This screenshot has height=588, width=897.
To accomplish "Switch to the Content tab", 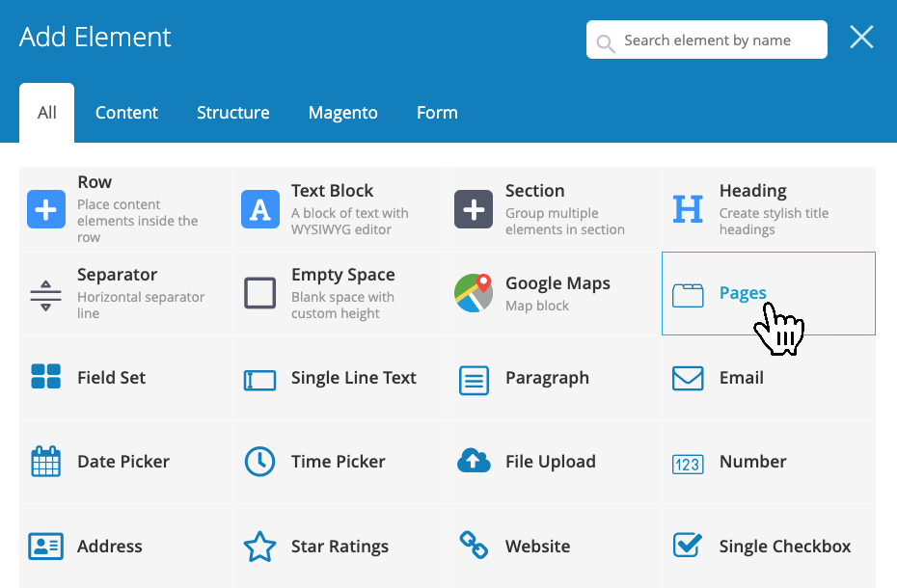I will coord(126,113).
